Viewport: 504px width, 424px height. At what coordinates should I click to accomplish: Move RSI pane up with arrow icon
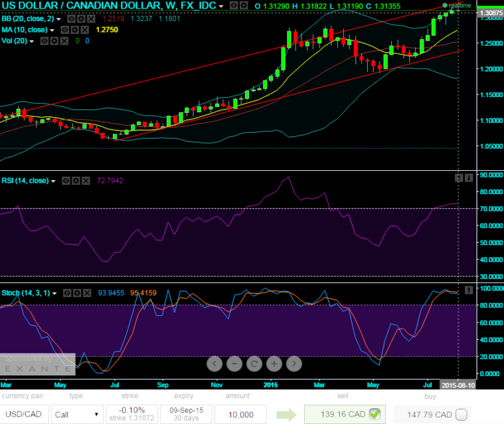click(459, 178)
